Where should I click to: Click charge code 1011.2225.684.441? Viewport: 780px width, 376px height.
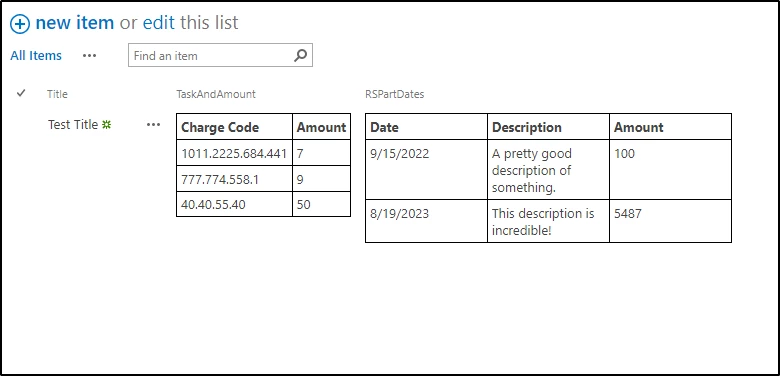tap(234, 153)
